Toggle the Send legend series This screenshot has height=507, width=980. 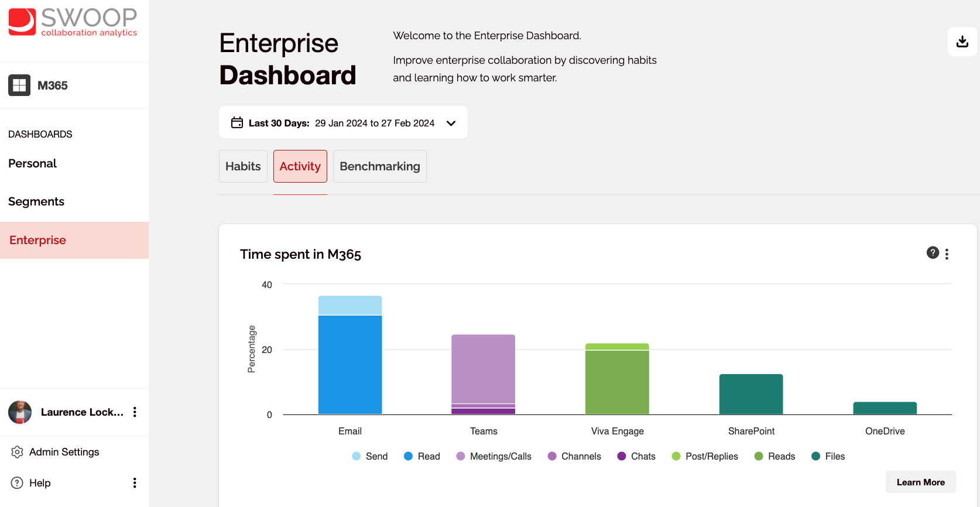coord(369,456)
